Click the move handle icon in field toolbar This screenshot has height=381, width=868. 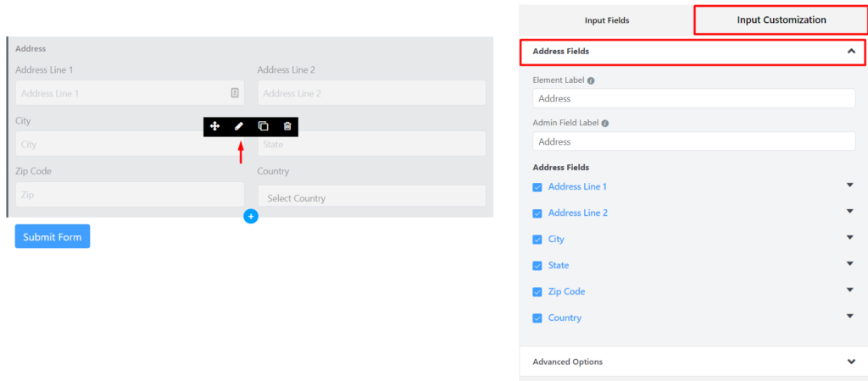click(x=214, y=127)
